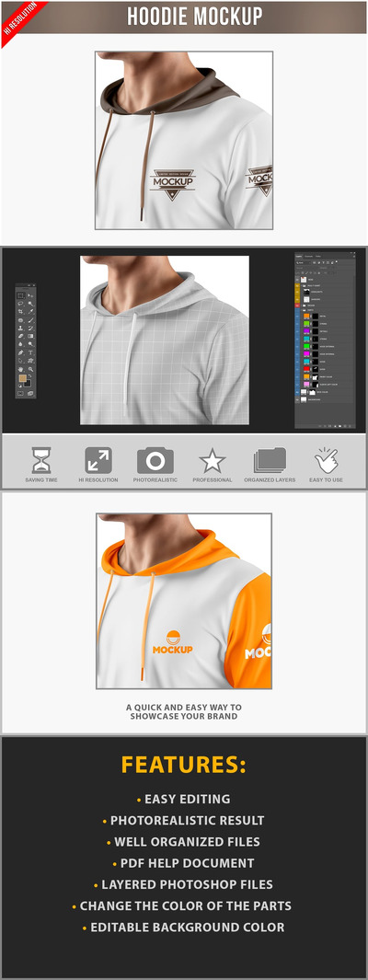The height and width of the screenshot is (980, 368).
Task: Toggle visibility of the BACKGROUND layer
Action: point(297,400)
